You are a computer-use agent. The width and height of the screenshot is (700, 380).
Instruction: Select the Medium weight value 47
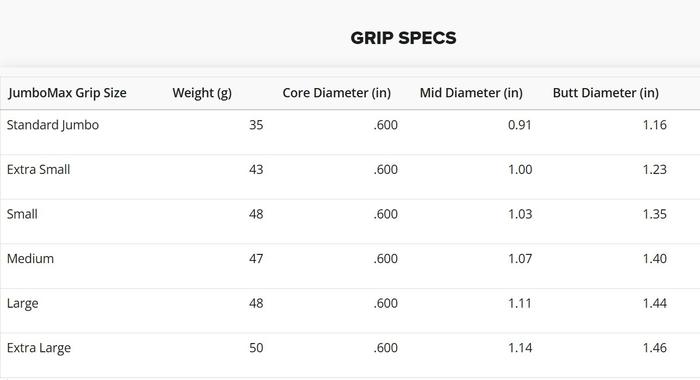pos(256,259)
